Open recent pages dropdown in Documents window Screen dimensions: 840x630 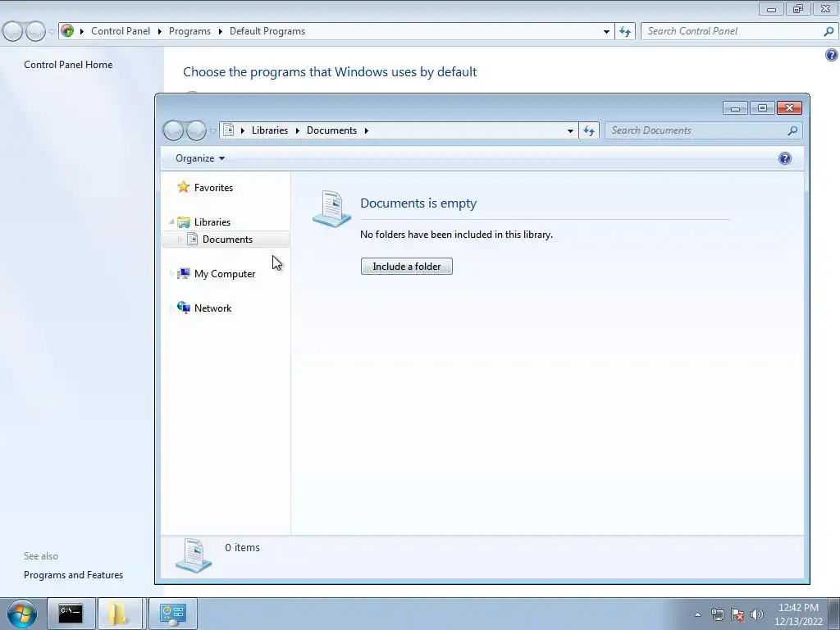click(x=212, y=130)
